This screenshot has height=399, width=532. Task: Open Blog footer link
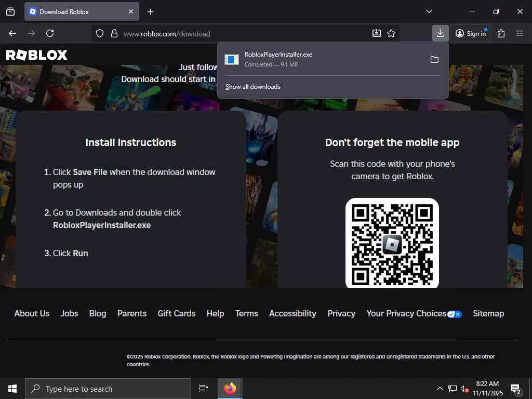(98, 313)
